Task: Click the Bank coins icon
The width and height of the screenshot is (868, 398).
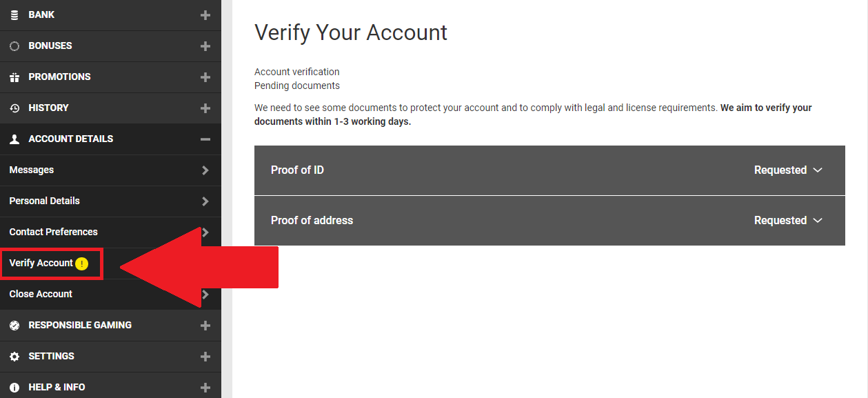Action: (x=14, y=15)
